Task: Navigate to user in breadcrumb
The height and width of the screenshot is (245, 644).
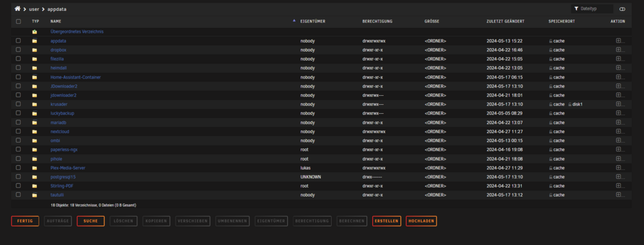Action: click(34, 9)
